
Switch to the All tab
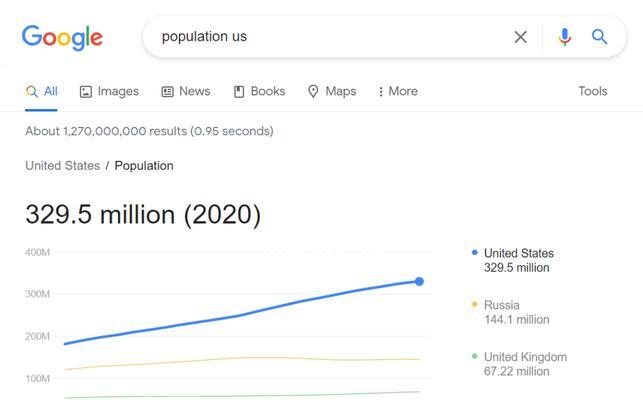41,91
